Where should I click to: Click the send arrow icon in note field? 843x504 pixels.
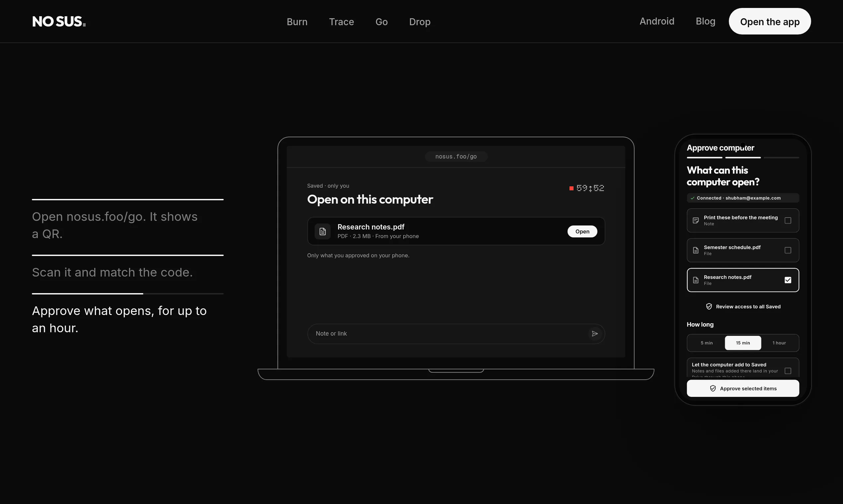(594, 334)
